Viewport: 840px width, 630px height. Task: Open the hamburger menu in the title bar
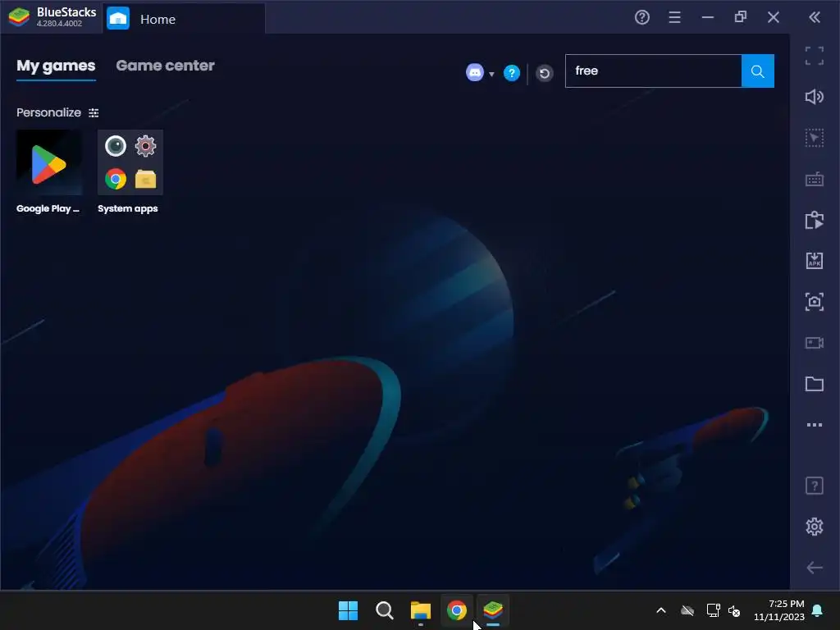tap(674, 17)
